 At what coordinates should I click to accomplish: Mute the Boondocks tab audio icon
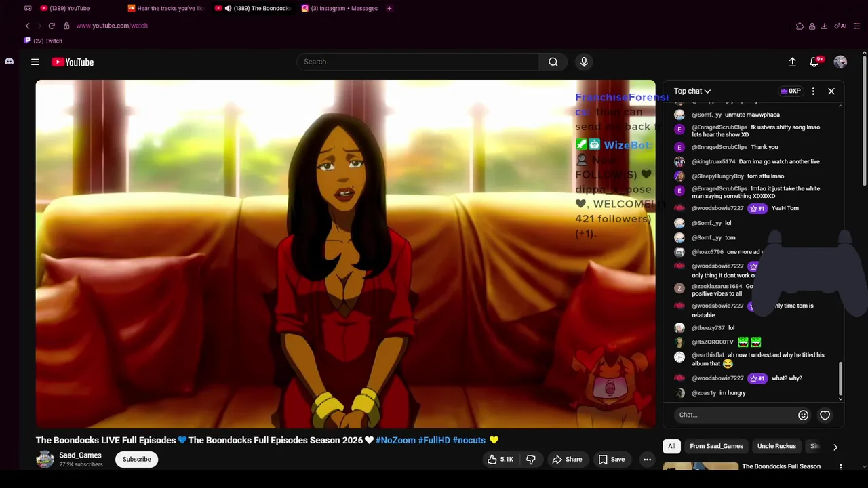tap(228, 8)
